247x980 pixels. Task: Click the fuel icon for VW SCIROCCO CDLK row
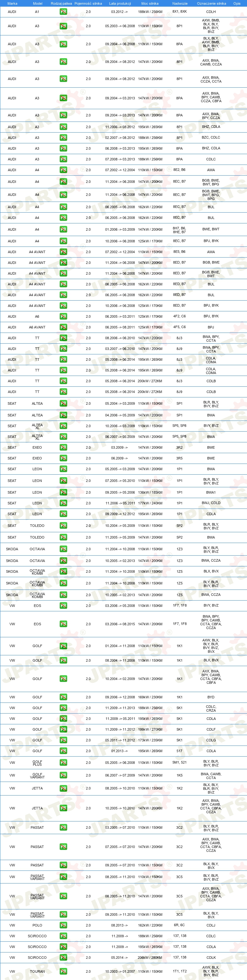tap(63, 958)
